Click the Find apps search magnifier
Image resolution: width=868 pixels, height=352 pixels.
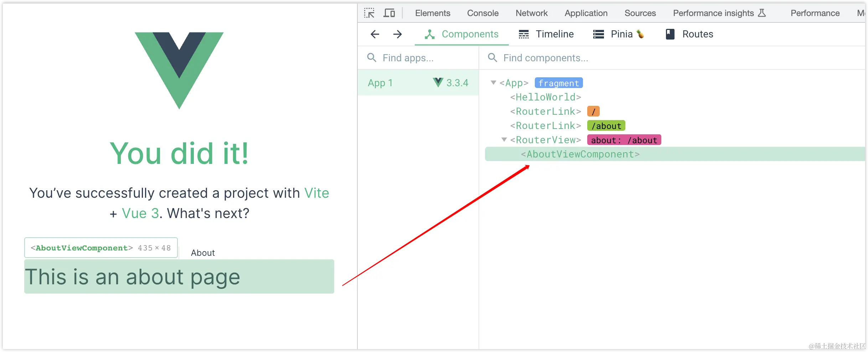coord(372,57)
